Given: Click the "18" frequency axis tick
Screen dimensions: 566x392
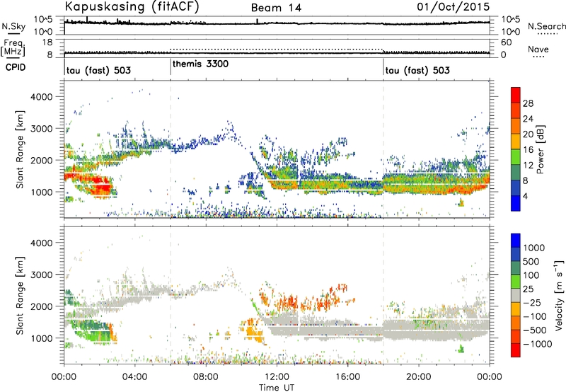Looking at the screenshot, I should 47,42.
